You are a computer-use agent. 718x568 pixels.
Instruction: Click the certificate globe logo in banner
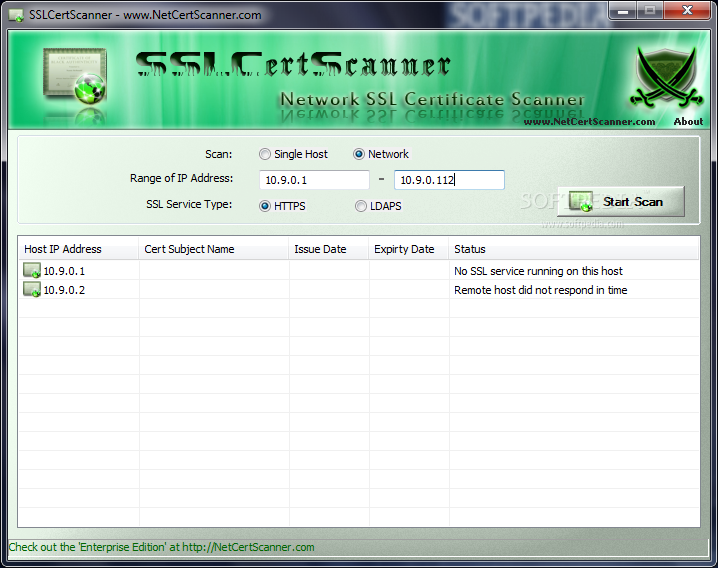tap(75, 76)
